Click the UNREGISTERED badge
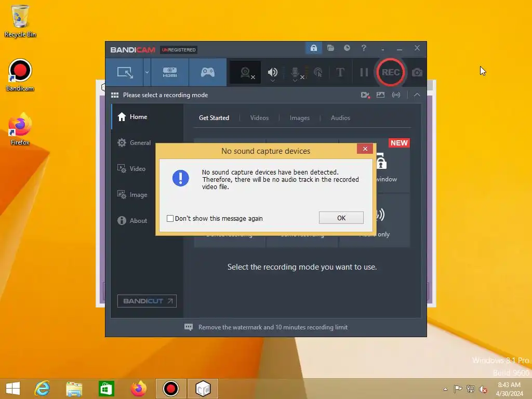Viewport: 532px width, 399px height. point(179,50)
